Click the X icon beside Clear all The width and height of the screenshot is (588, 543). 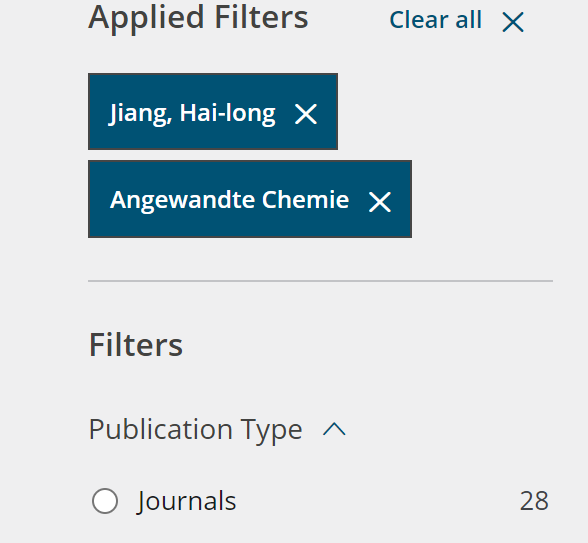pos(513,22)
